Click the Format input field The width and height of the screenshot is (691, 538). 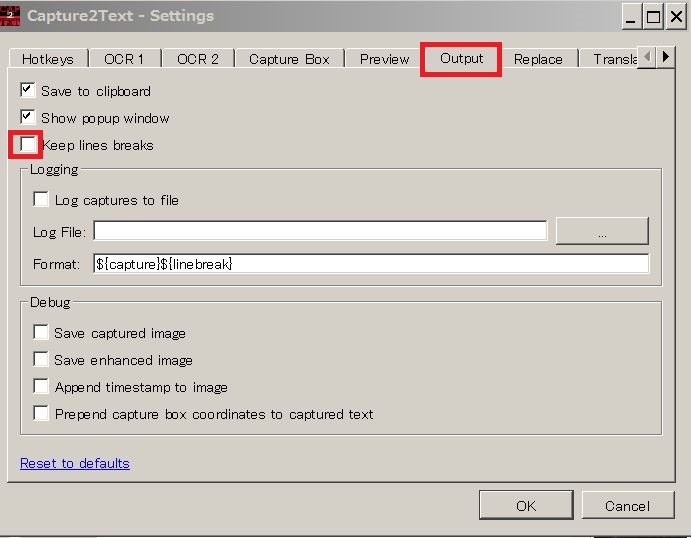(x=371, y=263)
